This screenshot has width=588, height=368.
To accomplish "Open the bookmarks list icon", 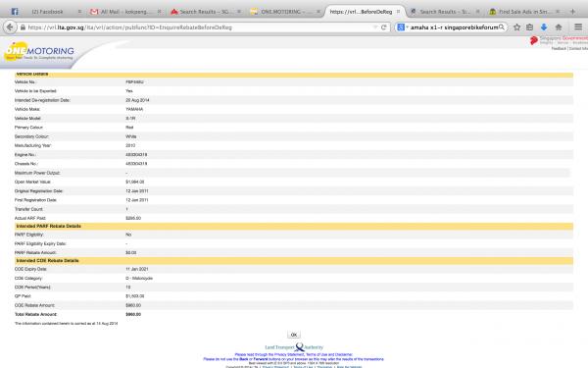I will pos(529,27).
